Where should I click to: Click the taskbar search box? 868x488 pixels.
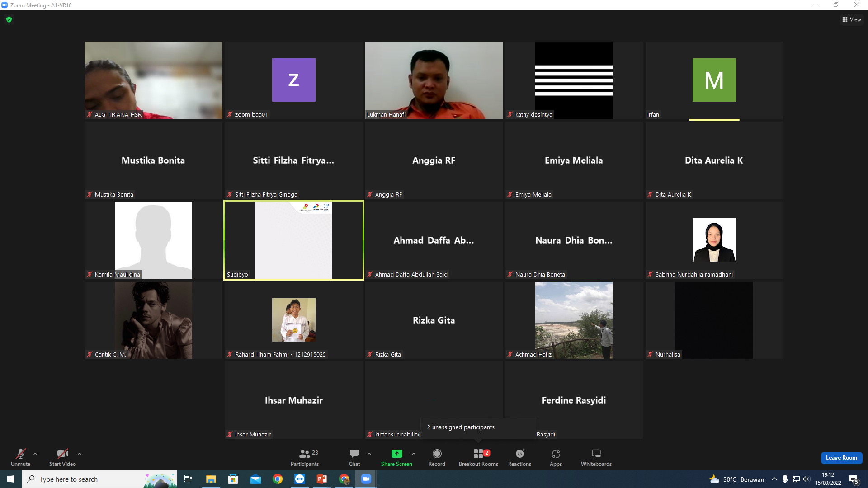[x=99, y=479]
